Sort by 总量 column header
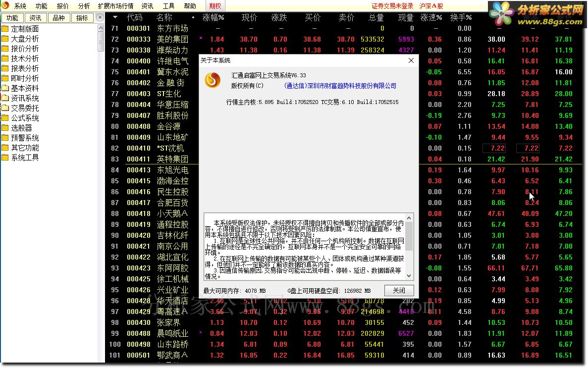 376,17
